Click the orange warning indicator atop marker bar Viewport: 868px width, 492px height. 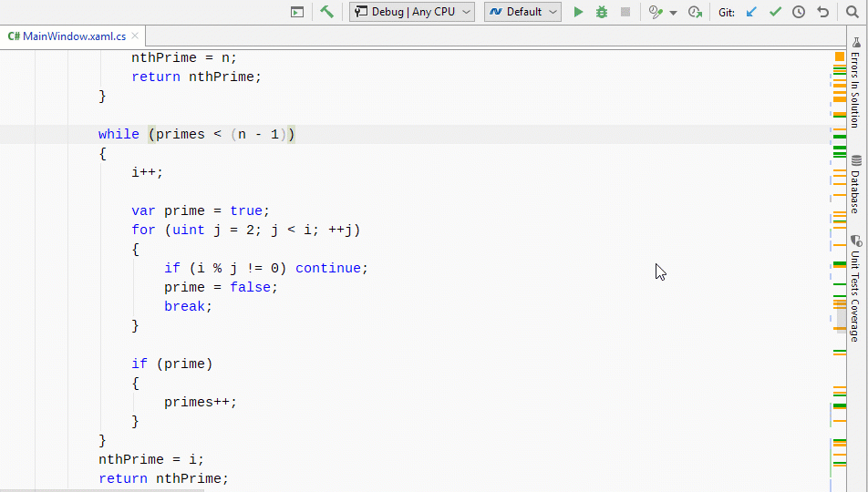[840, 56]
